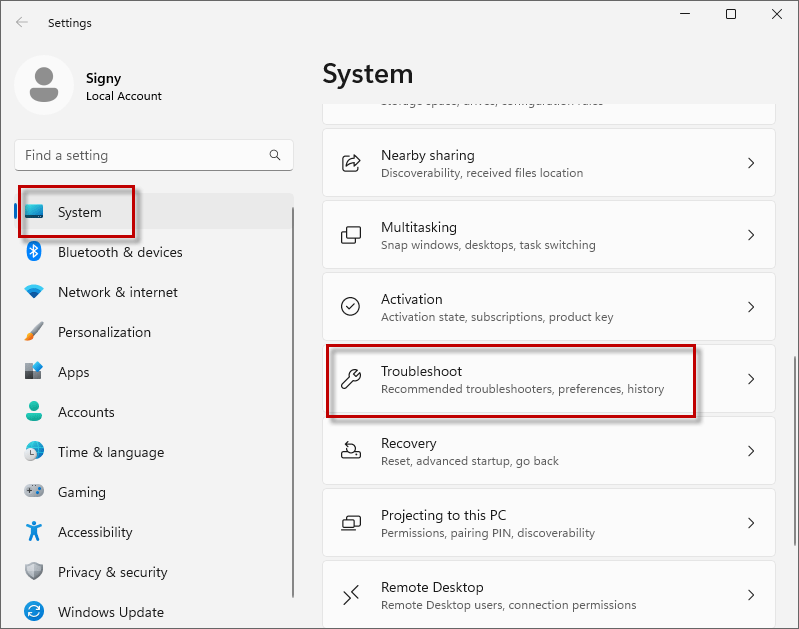Switch to Accounts settings
This screenshot has width=799, height=629.
click(x=153, y=412)
